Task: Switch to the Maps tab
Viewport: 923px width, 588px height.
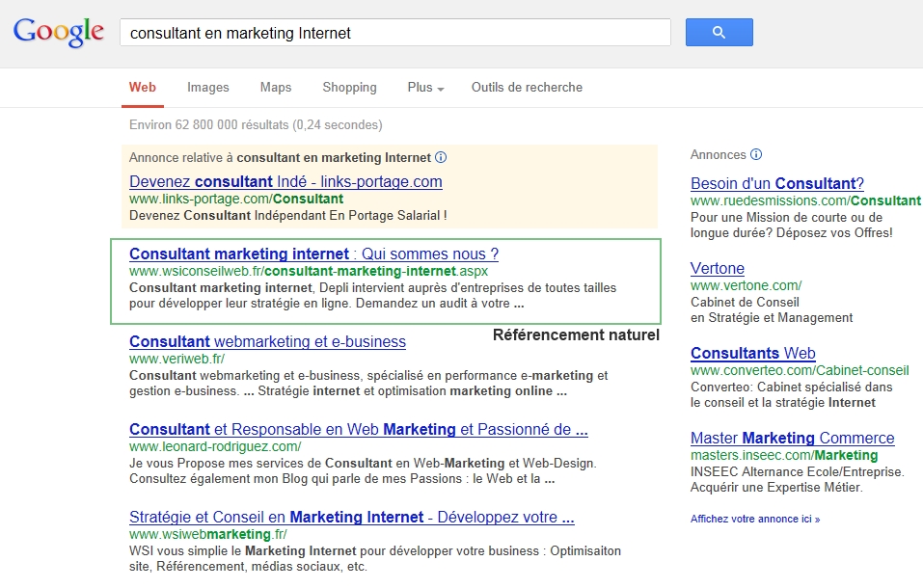Action: coord(276,88)
